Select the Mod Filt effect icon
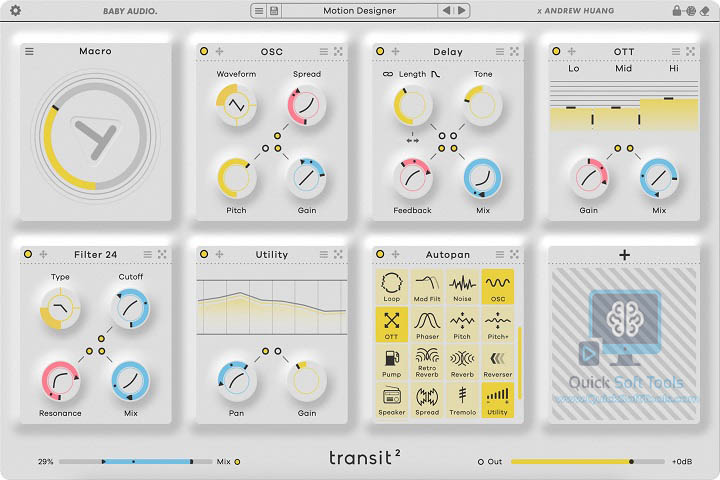 click(427, 287)
